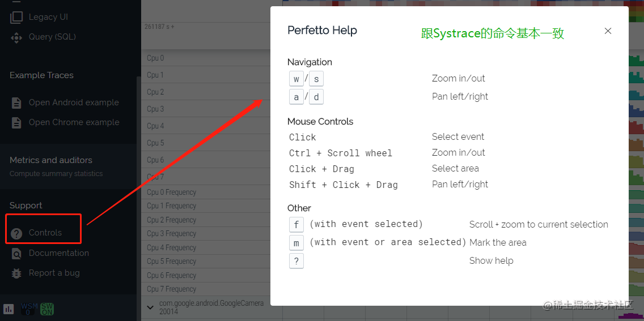Select the Cpu 0 track row
Image resolution: width=644 pixels, height=321 pixels.
coord(210,58)
